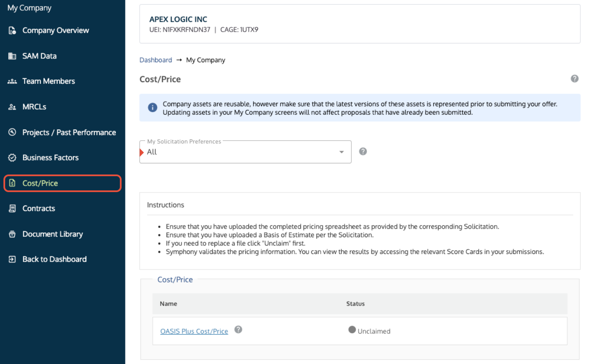This screenshot has height=364, width=589.
Task: Go to SAM Data section
Action: pos(40,56)
